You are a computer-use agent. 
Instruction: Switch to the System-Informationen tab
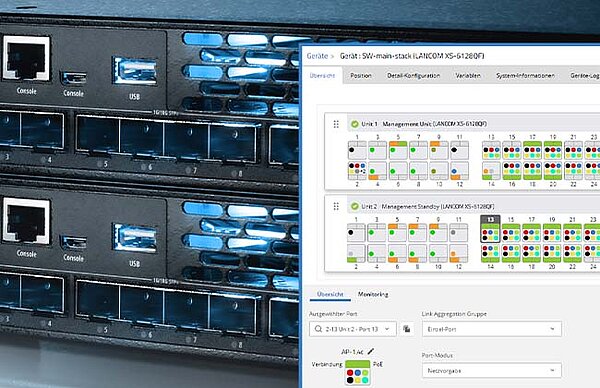(525, 76)
